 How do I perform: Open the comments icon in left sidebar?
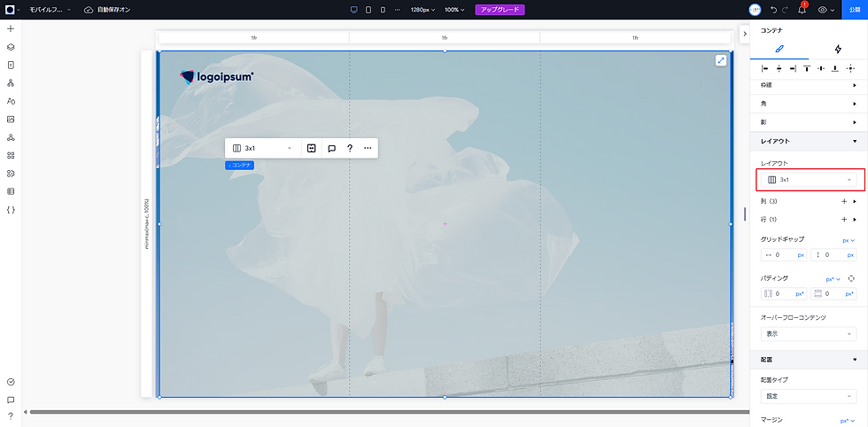[x=11, y=400]
